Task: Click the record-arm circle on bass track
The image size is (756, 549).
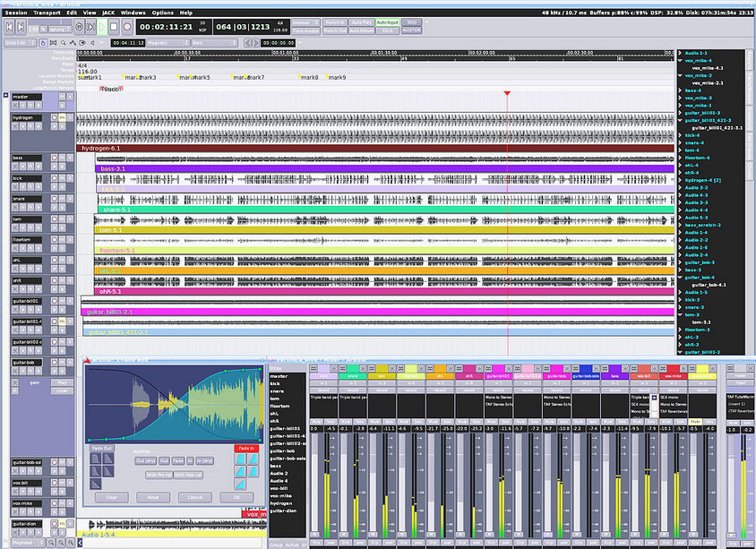Action: coord(54,158)
